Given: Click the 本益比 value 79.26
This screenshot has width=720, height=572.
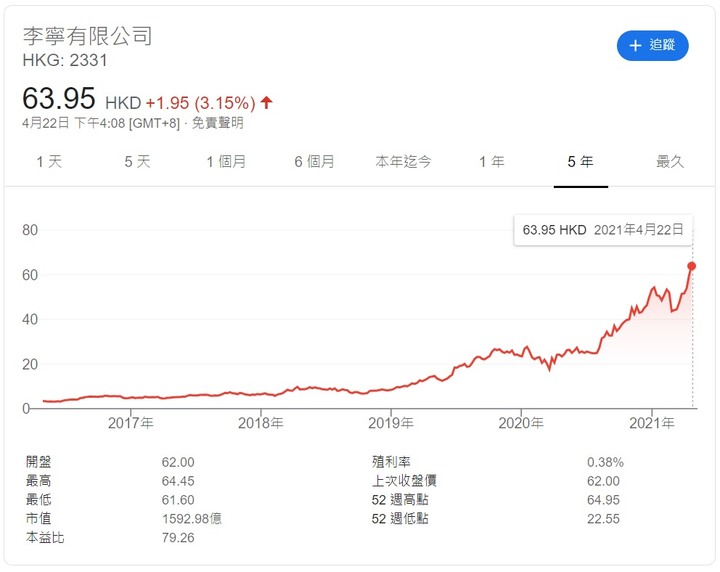Looking at the screenshot, I should tap(178, 538).
